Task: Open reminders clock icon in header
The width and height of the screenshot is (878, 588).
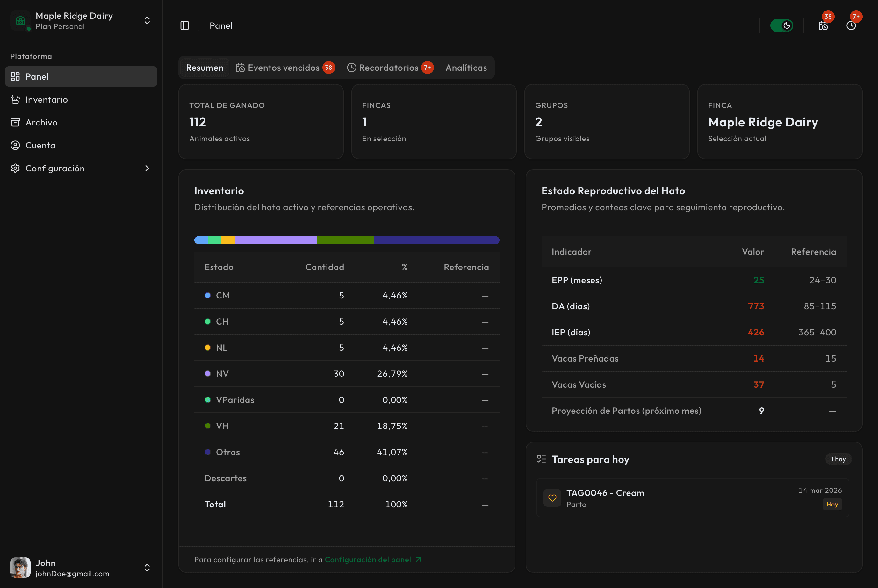Action: [x=851, y=25]
